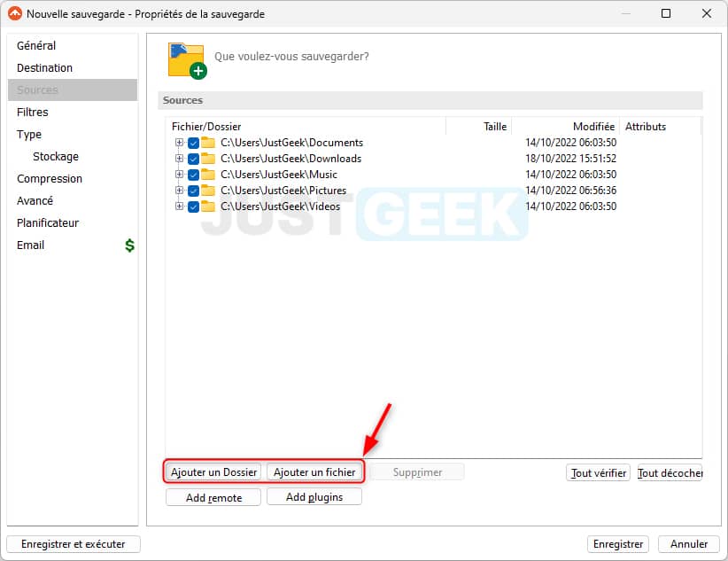Click the Modifiée column header

(565, 127)
